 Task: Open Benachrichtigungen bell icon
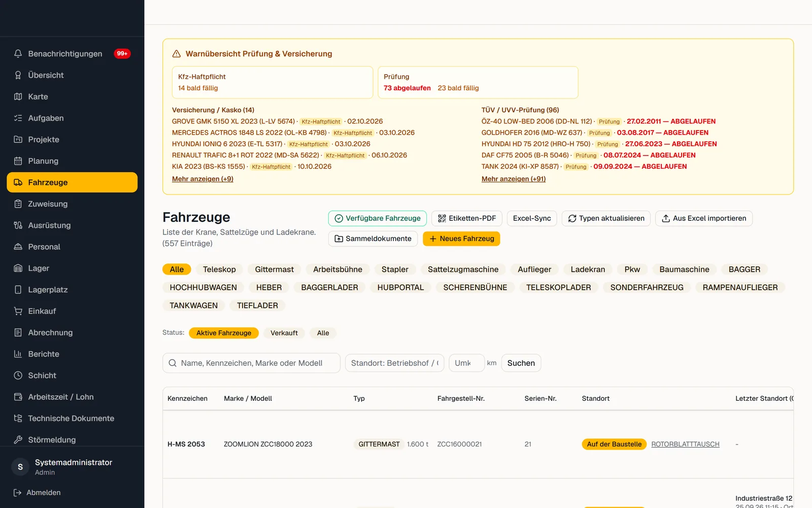[x=18, y=54]
